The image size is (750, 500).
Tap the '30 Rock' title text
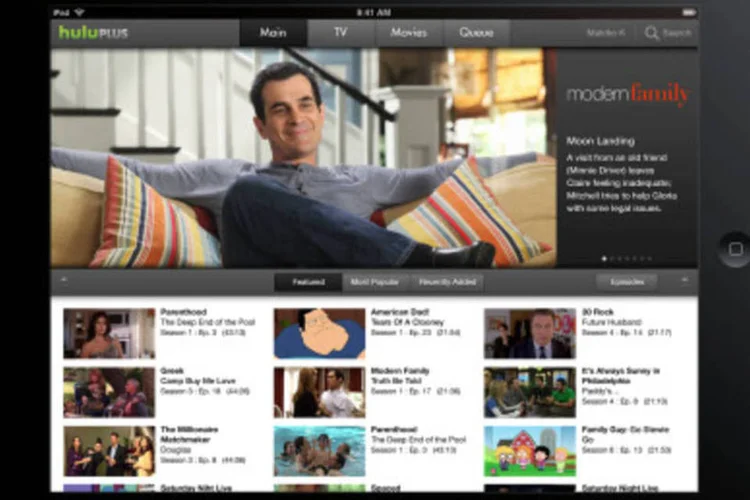pos(598,312)
